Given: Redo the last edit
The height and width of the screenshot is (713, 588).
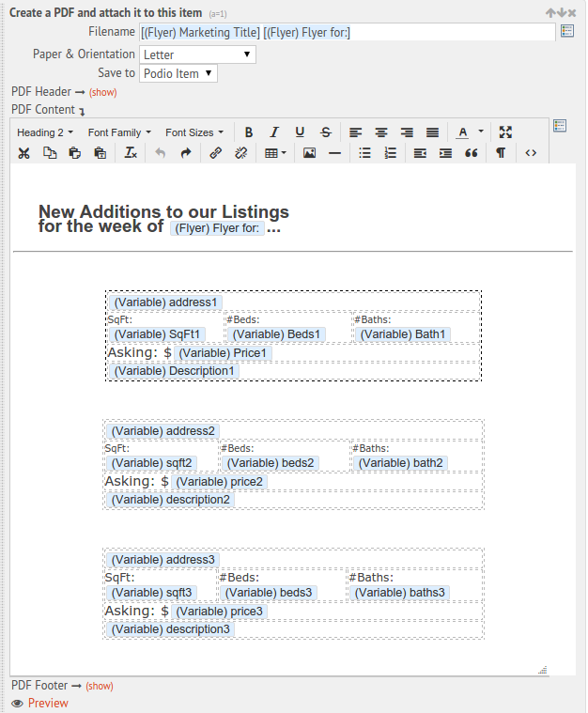Looking at the screenshot, I should coord(186,153).
